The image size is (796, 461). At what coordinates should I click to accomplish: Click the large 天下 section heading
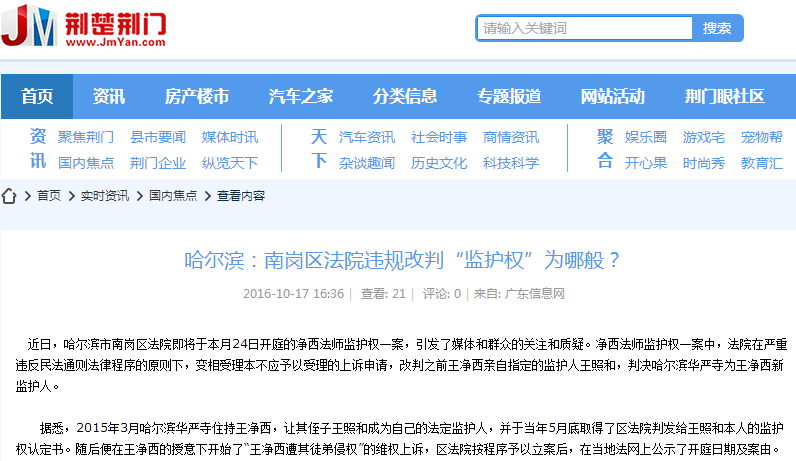tap(319, 149)
